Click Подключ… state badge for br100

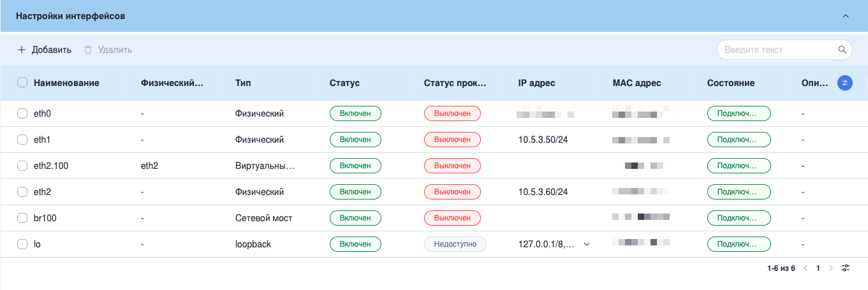coord(739,218)
